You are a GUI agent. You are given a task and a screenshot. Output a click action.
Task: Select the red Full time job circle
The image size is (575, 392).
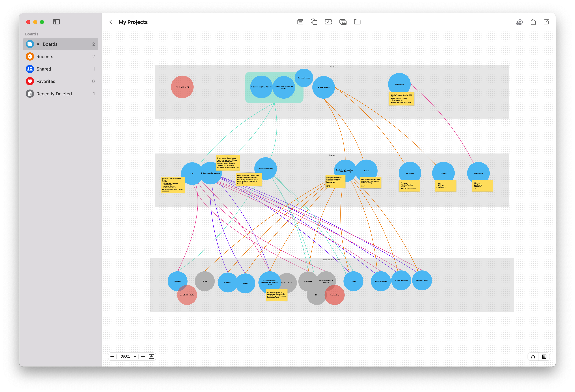(x=182, y=87)
